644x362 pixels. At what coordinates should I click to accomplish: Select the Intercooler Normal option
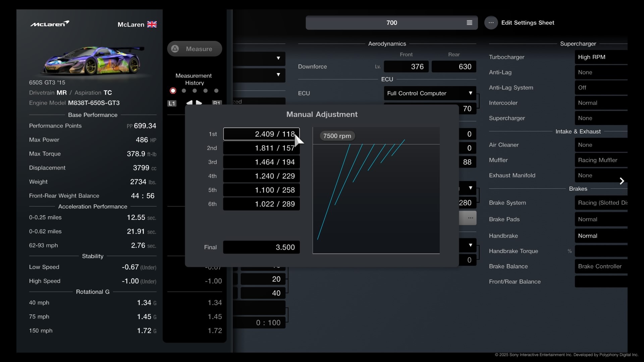coord(601,103)
